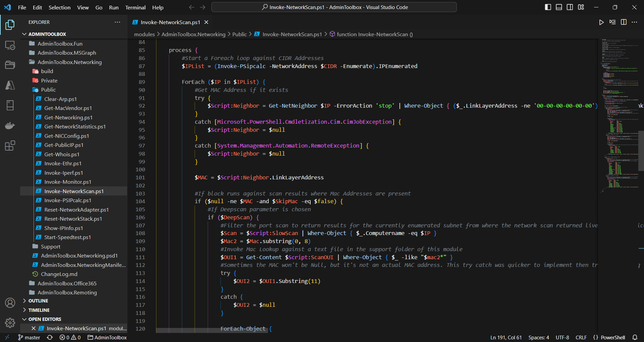Close Invoke-NetworkScan.ps1 in Open Editors list

click(x=34, y=328)
